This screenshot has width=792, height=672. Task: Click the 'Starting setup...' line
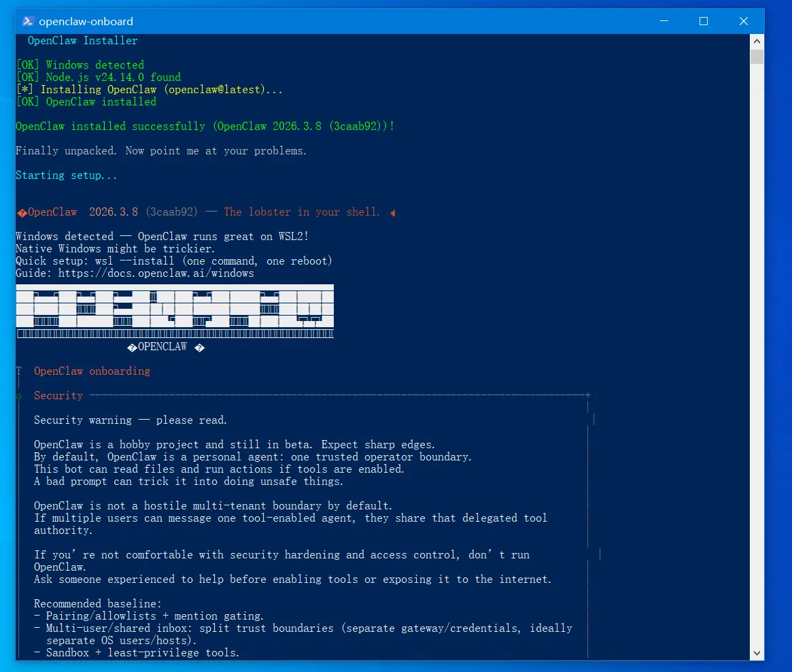point(66,175)
